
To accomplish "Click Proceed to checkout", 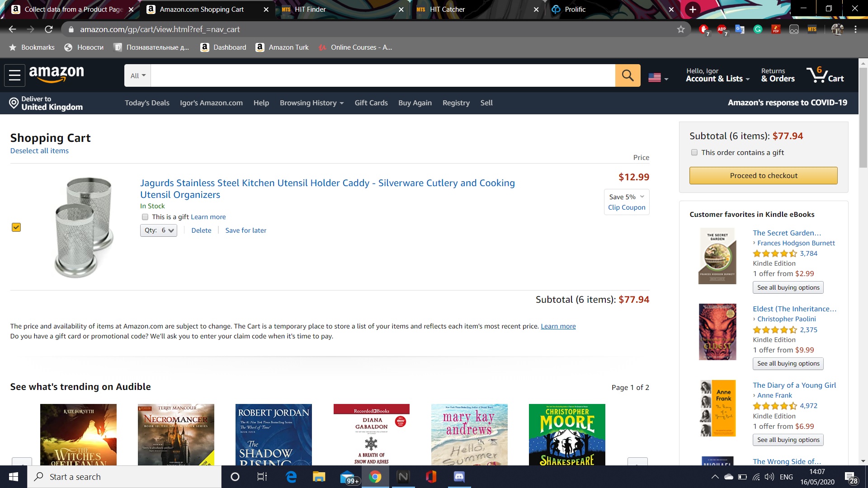I will point(763,176).
